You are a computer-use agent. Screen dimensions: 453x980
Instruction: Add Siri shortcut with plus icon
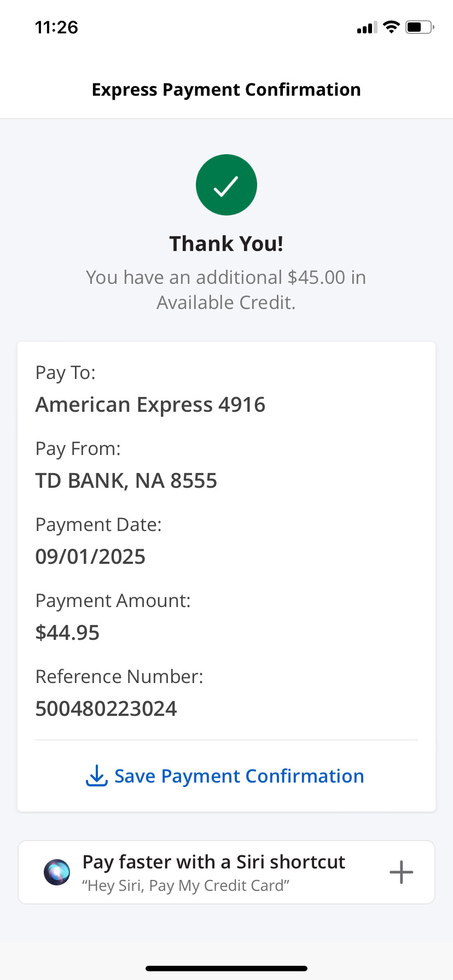click(x=401, y=872)
